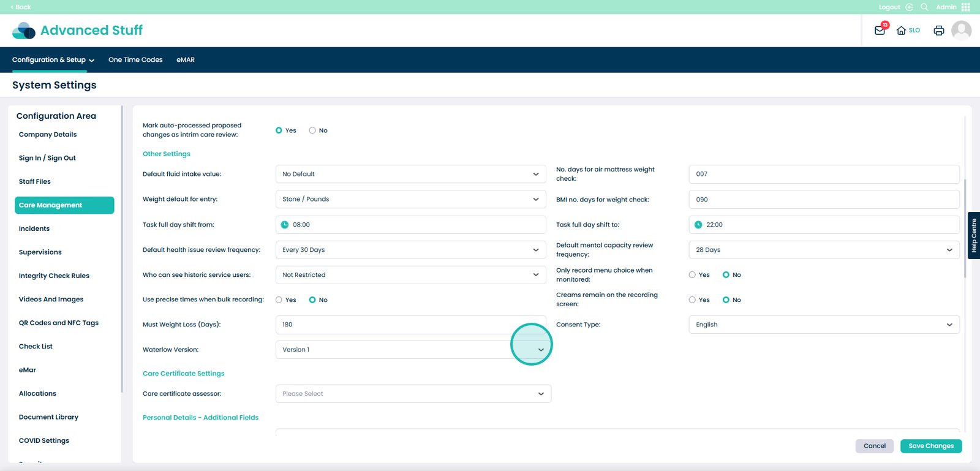The height and width of the screenshot is (471, 980).
Task: Click the printer icon in header
Action: pyautogui.click(x=938, y=31)
